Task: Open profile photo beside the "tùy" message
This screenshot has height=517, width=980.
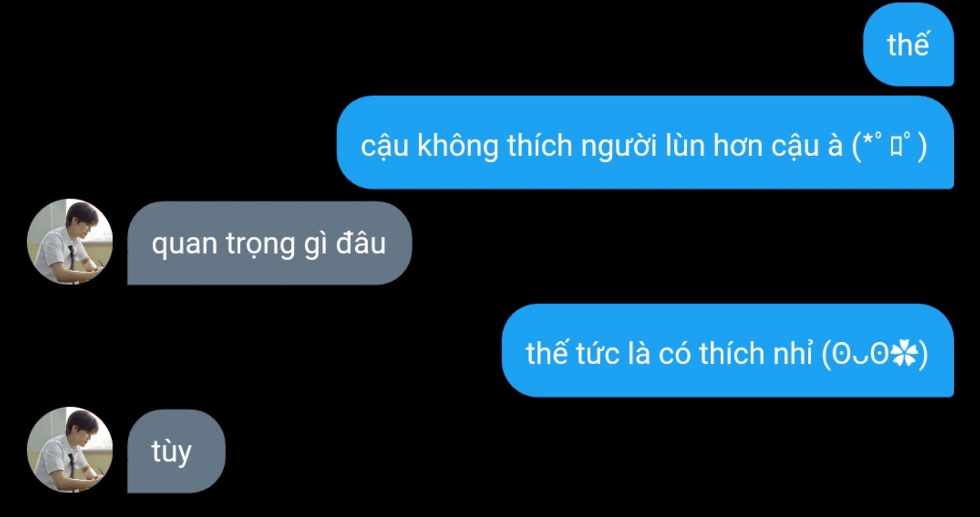Action: [x=70, y=450]
